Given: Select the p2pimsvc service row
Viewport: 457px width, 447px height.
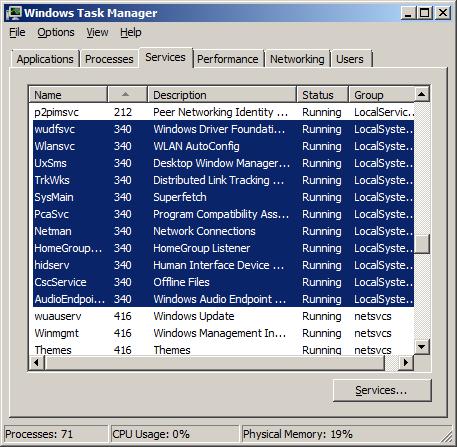Looking at the screenshot, I should pos(223,112).
